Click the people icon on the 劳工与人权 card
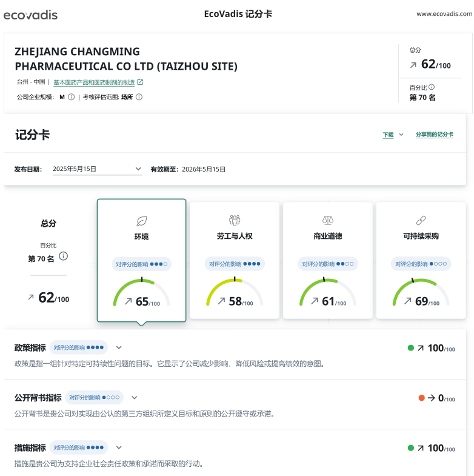Image resolution: width=474 pixels, height=476 pixels. [x=235, y=220]
